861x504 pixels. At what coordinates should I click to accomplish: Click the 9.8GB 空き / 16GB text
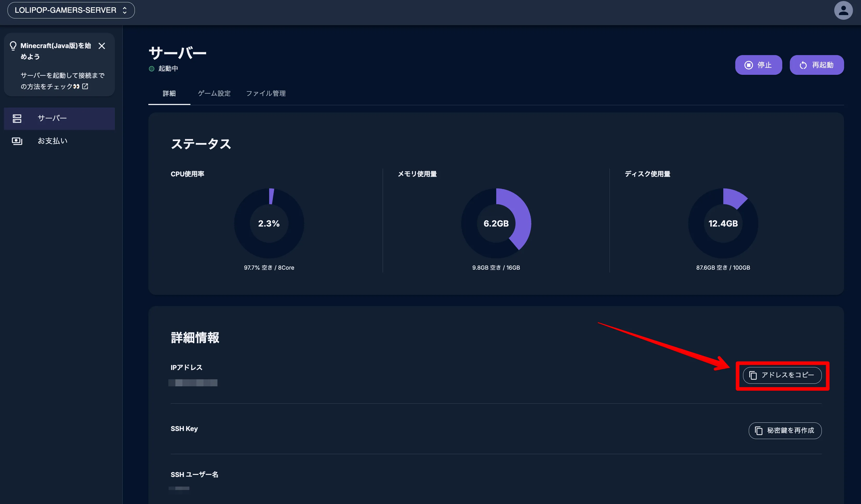(x=496, y=268)
